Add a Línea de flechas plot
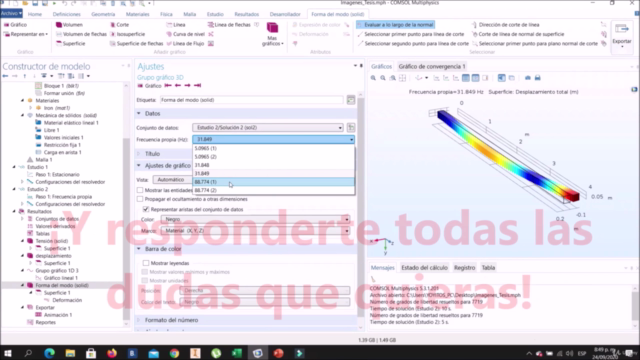 pyautogui.click(x=229, y=25)
